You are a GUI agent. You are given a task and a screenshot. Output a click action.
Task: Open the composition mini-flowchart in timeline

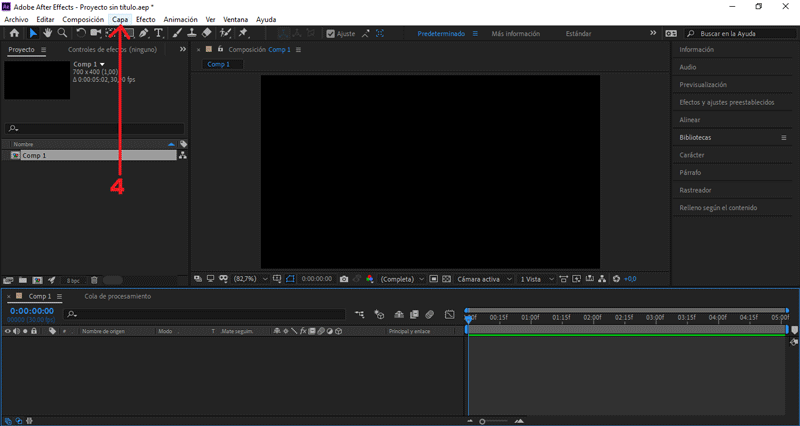click(x=360, y=315)
